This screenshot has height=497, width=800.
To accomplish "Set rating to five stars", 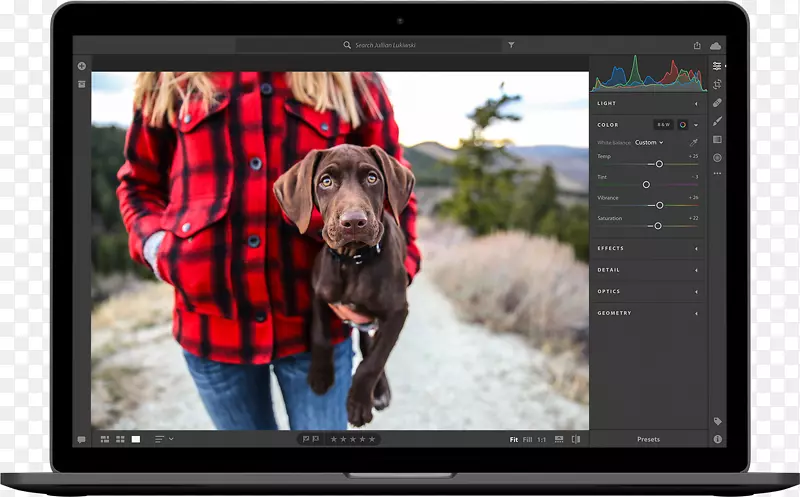I will (372, 439).
